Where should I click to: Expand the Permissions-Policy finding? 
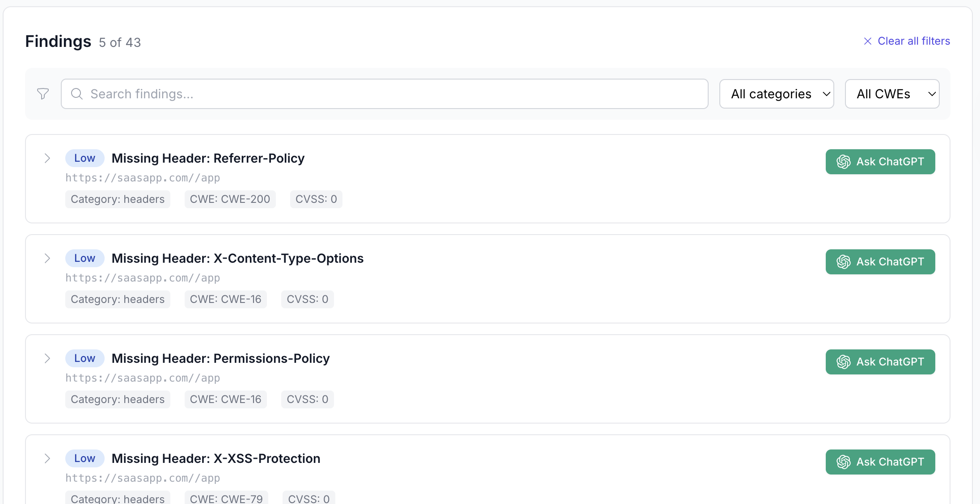click(x=47, y=358)
